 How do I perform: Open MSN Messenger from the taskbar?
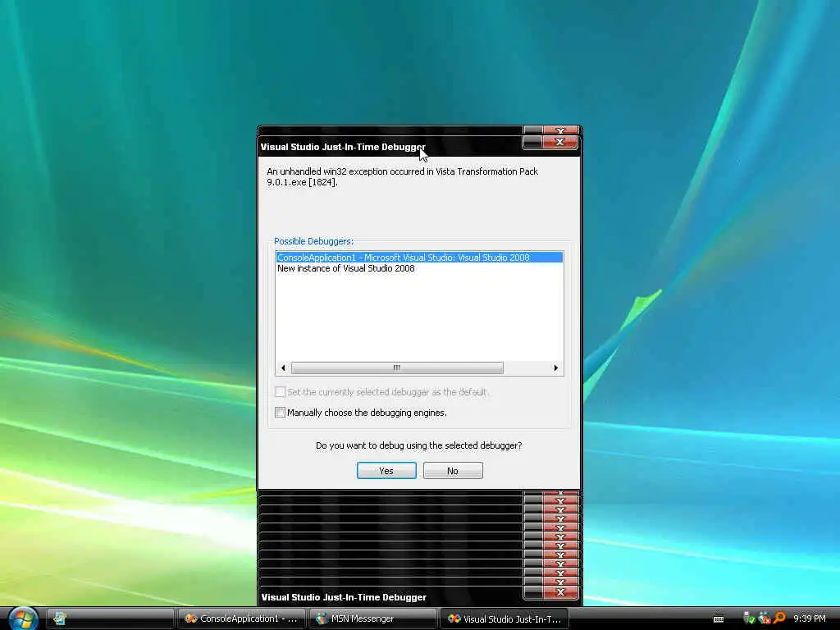373,619
